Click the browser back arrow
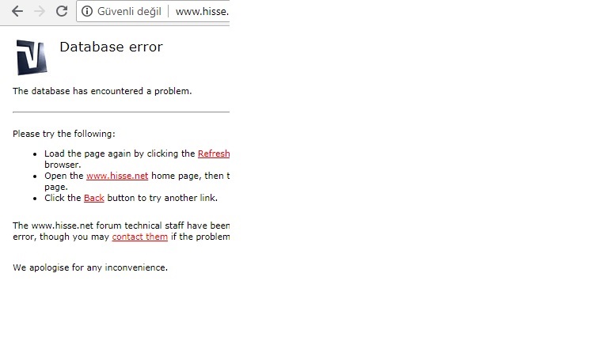This screenshot has height=364, width=608. coord(17,12)
